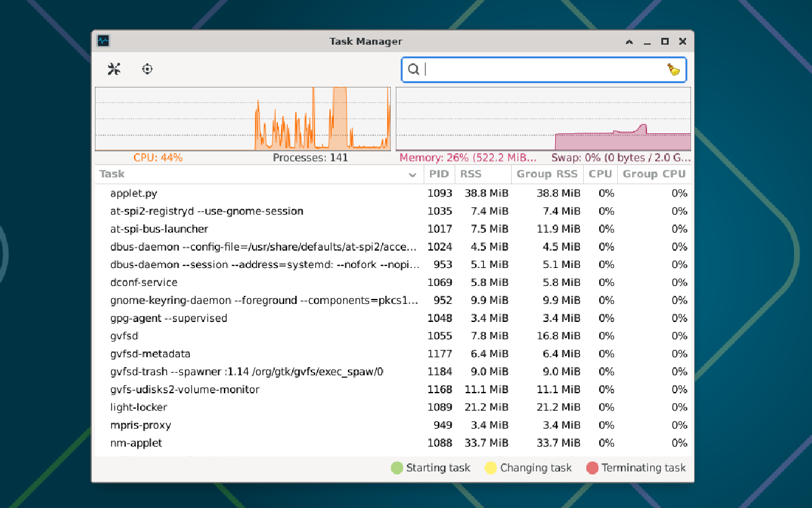Image resolution: width=812 pixels, height=508 pixels.
Task: Click PID cell 949
Action: [x=443, y=426]
